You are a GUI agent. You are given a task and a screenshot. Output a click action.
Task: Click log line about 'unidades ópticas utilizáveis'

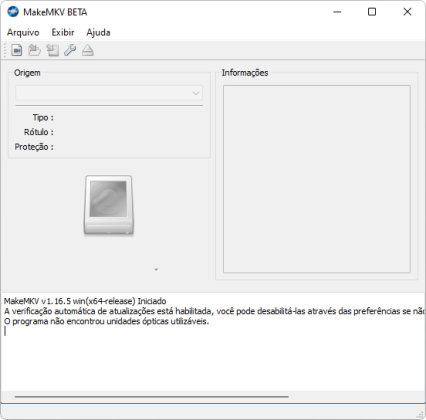click(107, 321)
